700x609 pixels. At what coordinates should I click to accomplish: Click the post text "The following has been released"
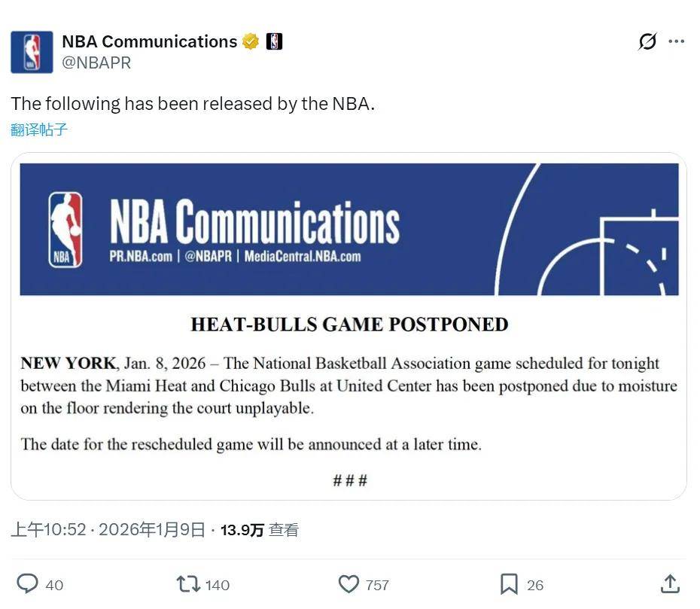coord(193,103)
